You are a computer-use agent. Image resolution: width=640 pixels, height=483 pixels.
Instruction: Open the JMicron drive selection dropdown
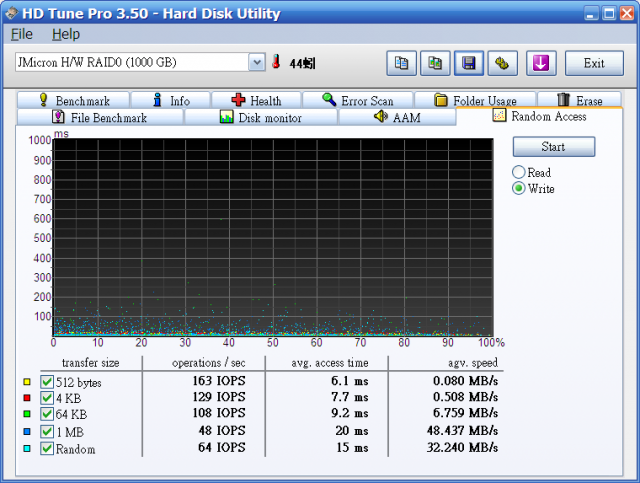(x=257, y=62)
